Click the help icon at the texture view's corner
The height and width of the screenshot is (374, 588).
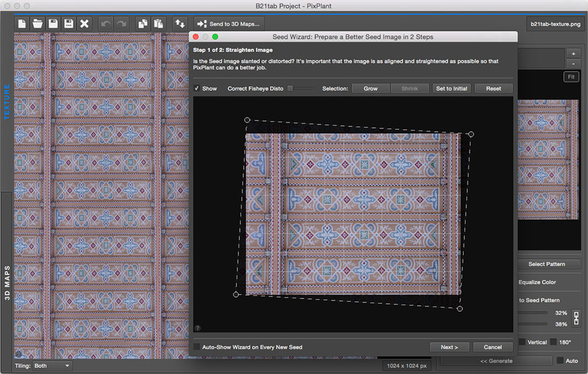[19, 354]
